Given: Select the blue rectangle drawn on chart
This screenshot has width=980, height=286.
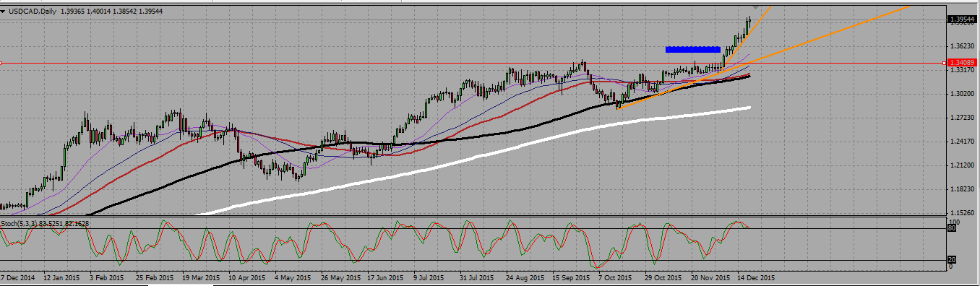Looking at the screenshot, I should pos(692,49).
